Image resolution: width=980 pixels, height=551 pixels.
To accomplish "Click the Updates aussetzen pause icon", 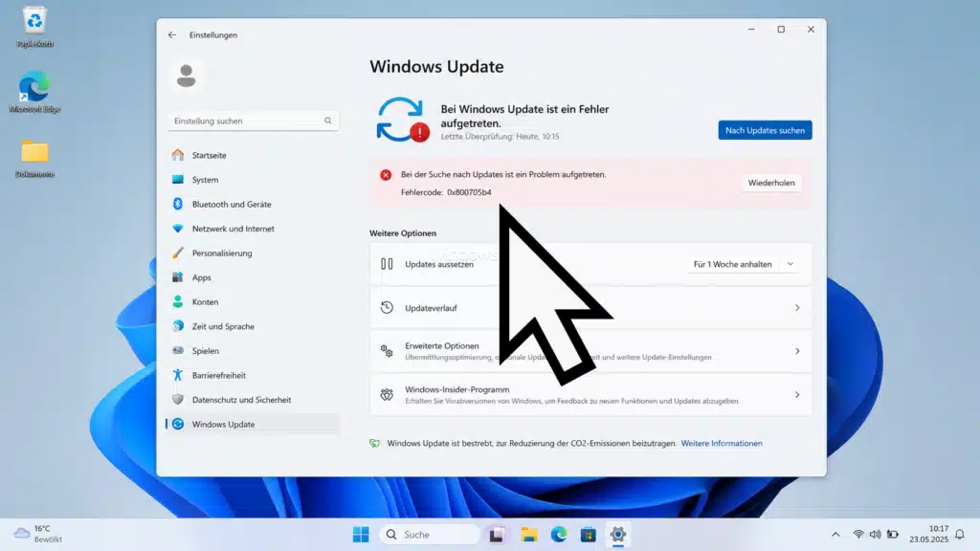I will pos(387,264).
